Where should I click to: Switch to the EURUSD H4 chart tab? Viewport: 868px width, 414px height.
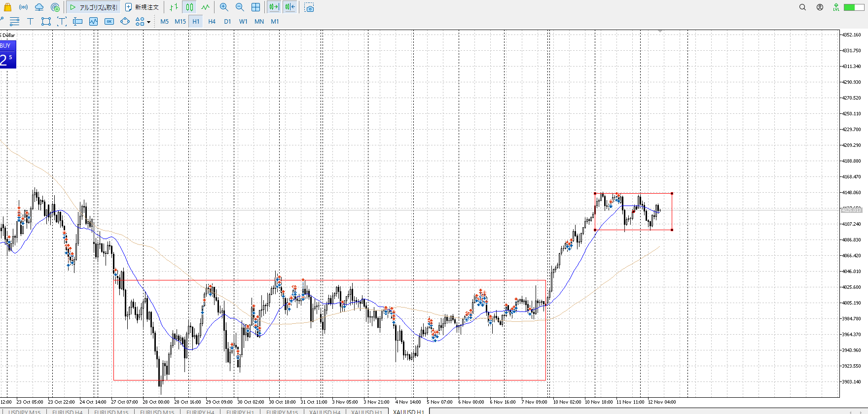67,412
